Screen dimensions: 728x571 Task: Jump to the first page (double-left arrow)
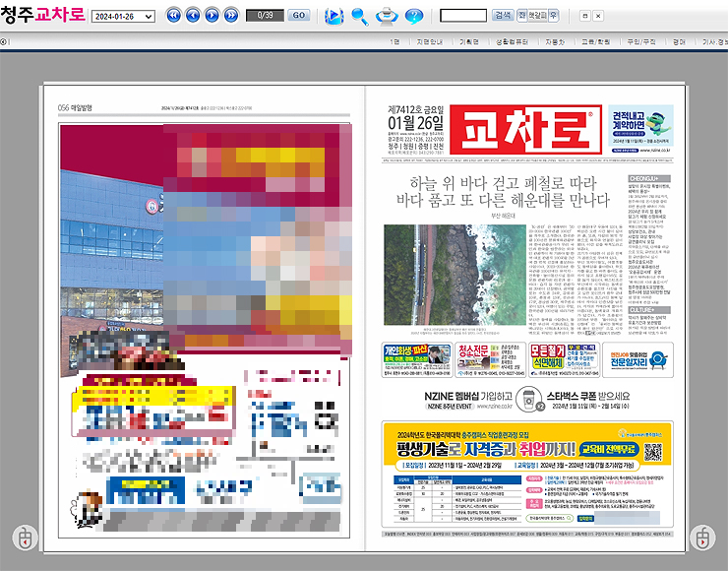pos(174,16)
